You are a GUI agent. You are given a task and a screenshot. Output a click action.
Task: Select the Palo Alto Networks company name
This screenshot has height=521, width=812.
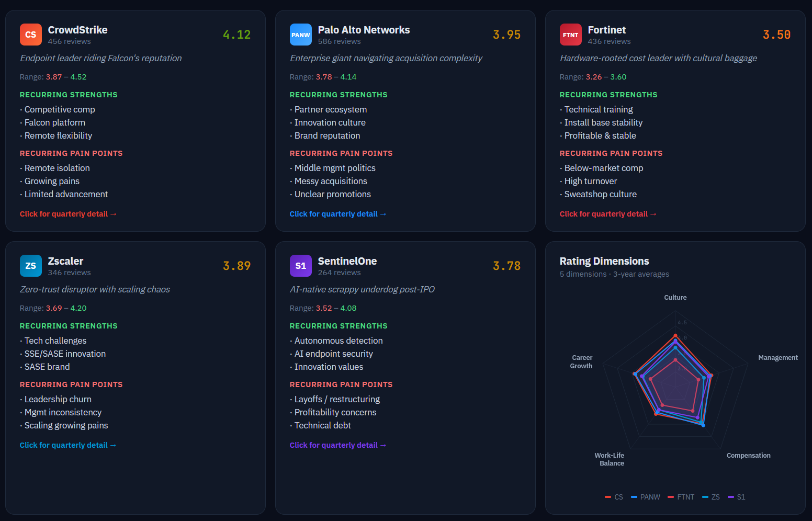[x=364, y=30]
